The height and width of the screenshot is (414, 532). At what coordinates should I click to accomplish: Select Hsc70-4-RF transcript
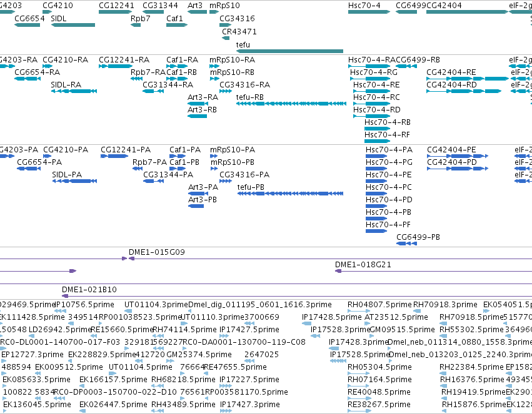point(378,141)
